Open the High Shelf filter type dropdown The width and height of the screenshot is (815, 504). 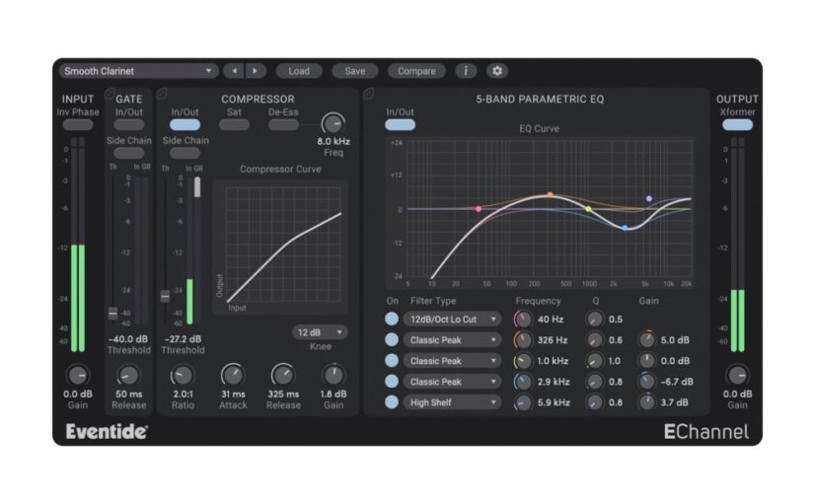[452, 402]
